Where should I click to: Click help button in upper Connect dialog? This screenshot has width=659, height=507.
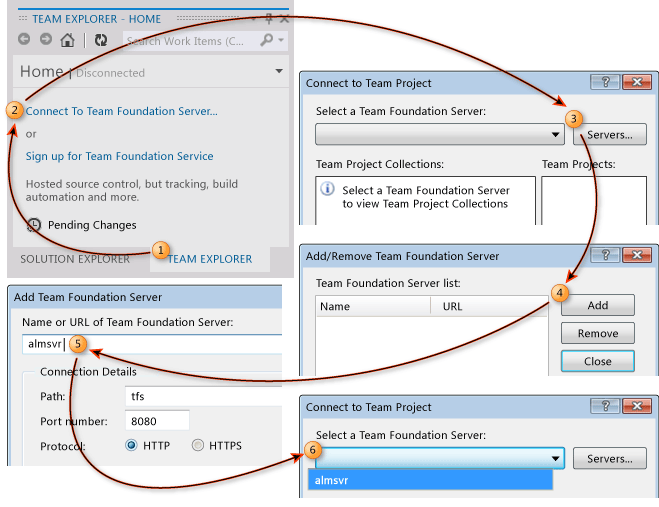pos(605,82)
